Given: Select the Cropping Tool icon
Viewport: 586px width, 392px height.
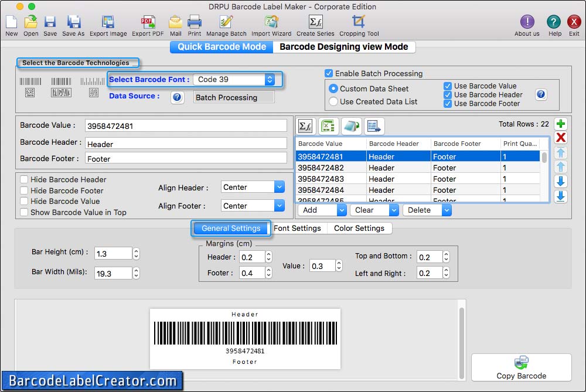Looking at the screenshot, I should pyautogui.click(x=359, y=22).
